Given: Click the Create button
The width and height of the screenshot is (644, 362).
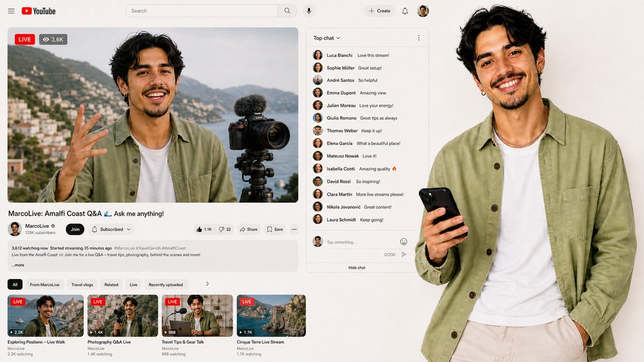Looking at the screenshot, I should click(380, 11).
